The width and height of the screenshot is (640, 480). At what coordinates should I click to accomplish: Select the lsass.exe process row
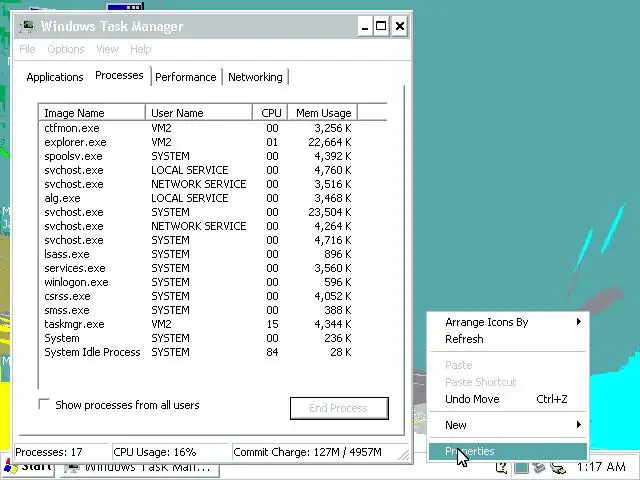coord(198,254)
